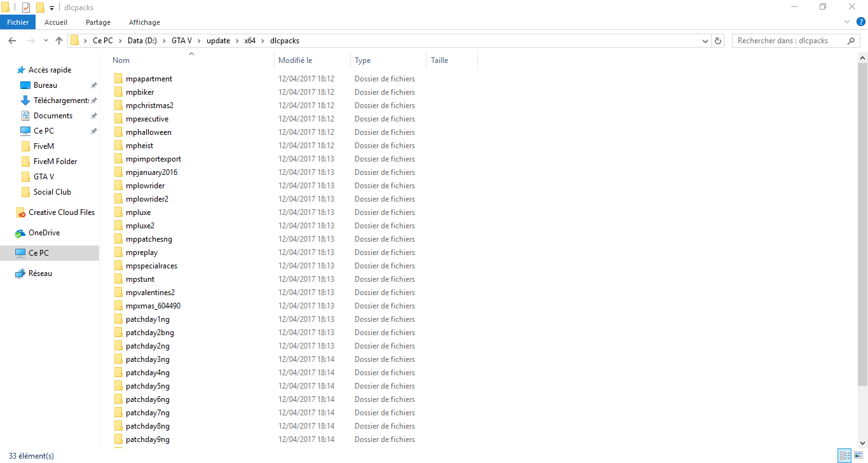Select the mpbiker folder icon
Screen dimensions: 868x463
pyautogui.click(x=118, y=92)
